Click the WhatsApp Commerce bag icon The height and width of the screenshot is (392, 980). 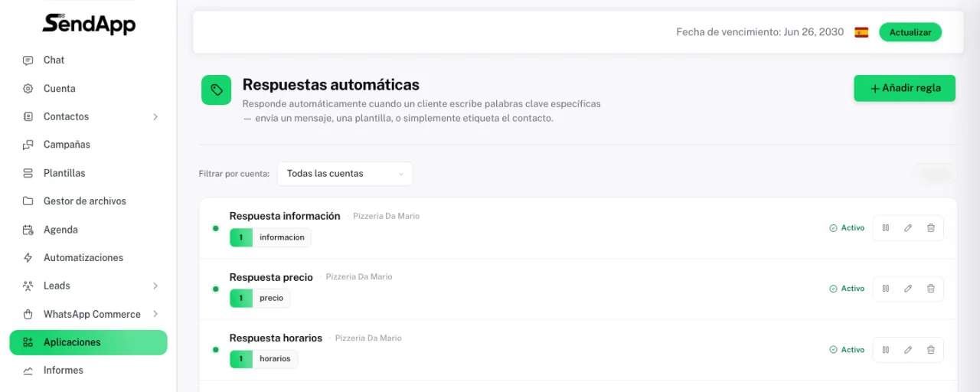[x=28, y=314]
